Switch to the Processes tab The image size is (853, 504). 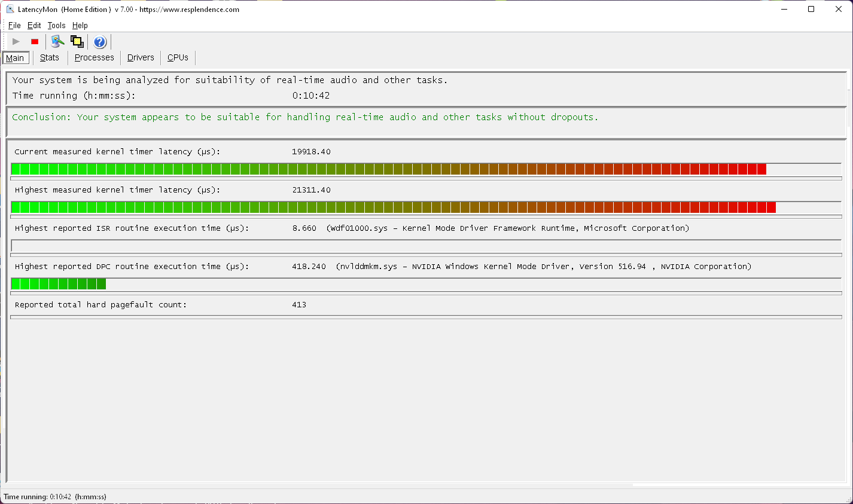click(95, 57)
